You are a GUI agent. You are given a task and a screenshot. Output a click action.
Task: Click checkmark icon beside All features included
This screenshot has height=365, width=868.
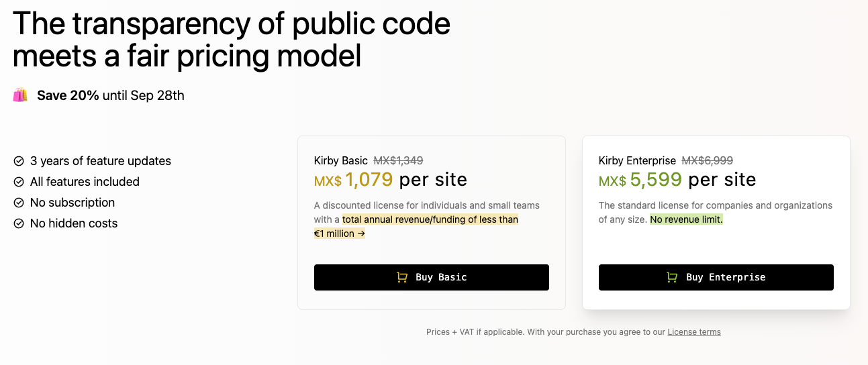click(19, 182)
